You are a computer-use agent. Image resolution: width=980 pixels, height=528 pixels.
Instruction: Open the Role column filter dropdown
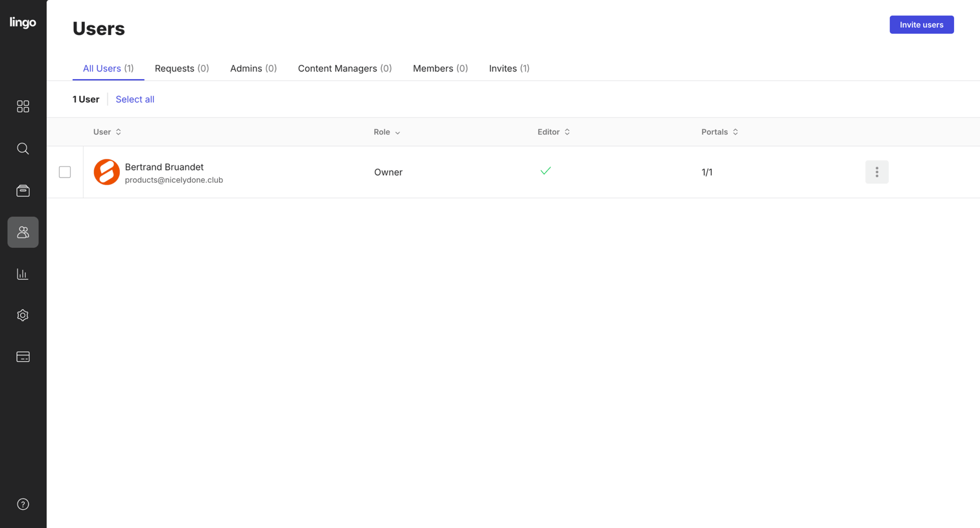tap(387, 132)
